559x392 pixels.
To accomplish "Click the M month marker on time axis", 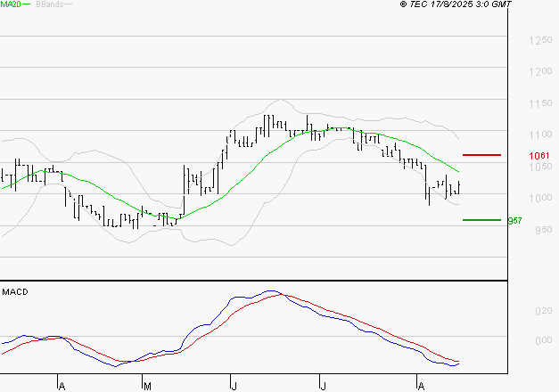I will click(146, 385).
